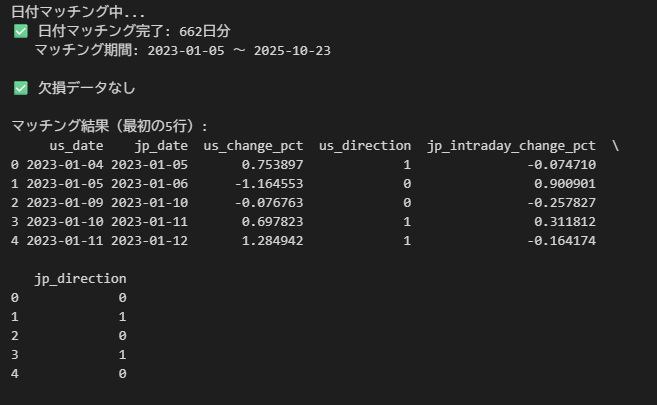Click the マッチング期間 date range line
Image resolution: width=657 pixels, height=405 pixels.
point(182,50)
